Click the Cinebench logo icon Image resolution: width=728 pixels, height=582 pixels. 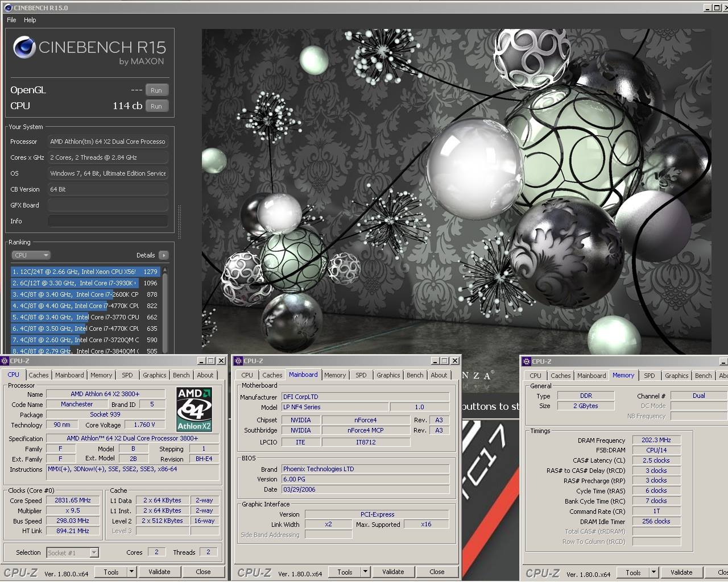(24, 48)
